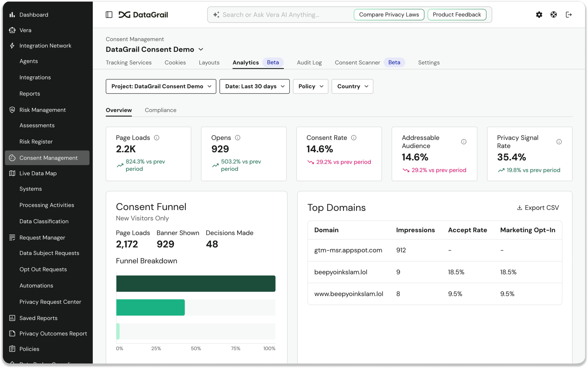Screen dimensions: 588x368
Task: Click the Vera AI sparkle icon in search
Action: pos(216,15)
